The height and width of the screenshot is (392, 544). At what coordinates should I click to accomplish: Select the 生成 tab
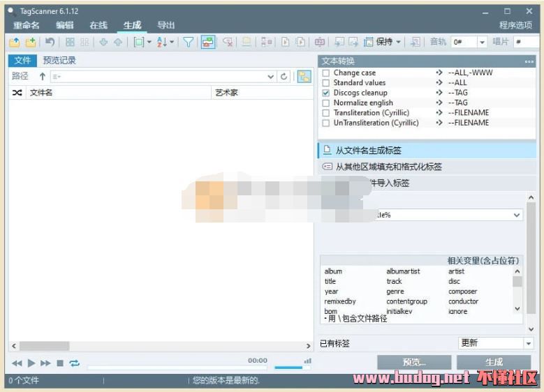[132, 25]
